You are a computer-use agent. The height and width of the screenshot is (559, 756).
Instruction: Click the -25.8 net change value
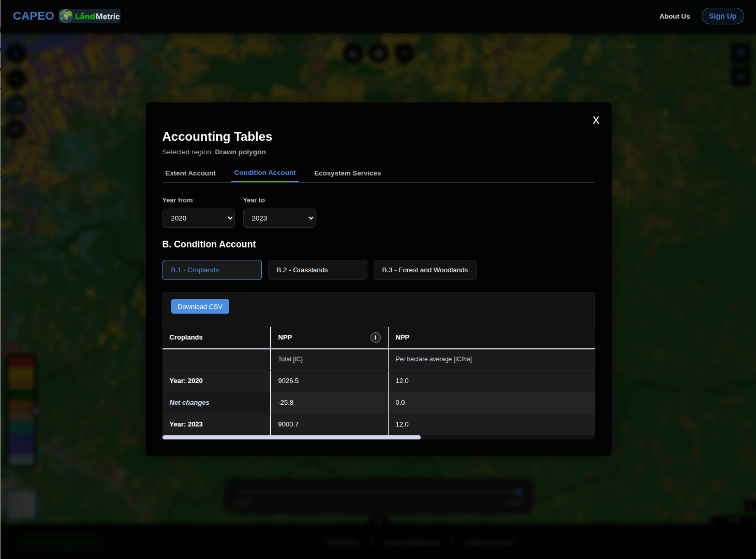286,403
